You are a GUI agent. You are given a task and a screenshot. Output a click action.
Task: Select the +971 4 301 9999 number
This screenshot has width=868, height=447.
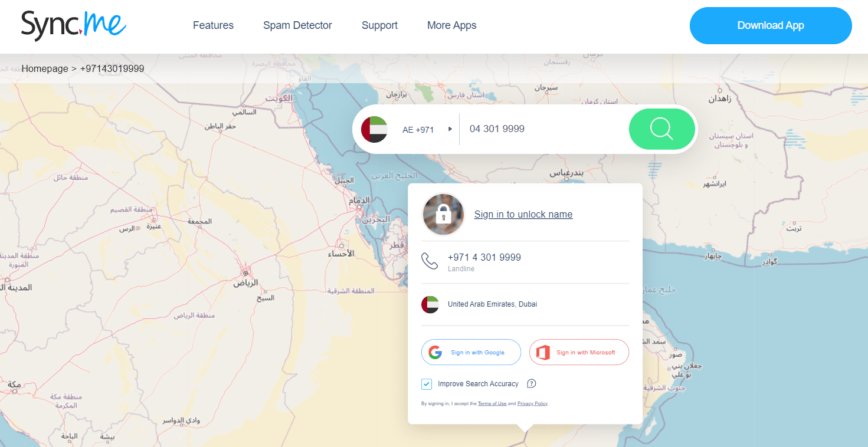pyautogui.click(x=484, y=257)
